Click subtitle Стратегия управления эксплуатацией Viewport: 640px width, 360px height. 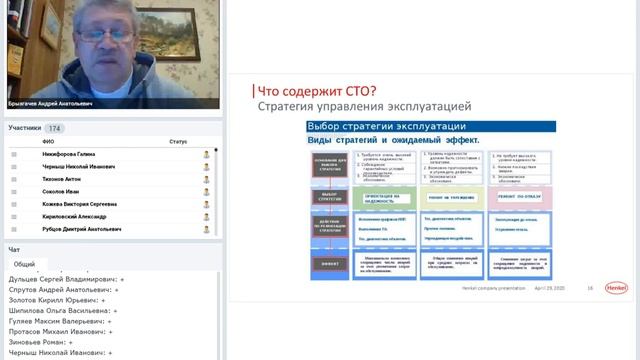(x=364, y=107)
